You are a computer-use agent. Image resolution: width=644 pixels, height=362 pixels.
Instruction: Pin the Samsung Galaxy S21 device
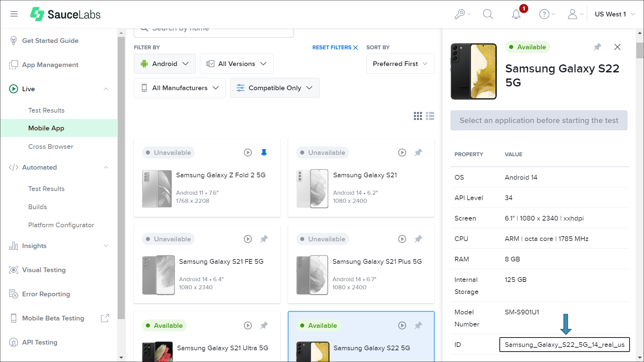tap(418, 153)
